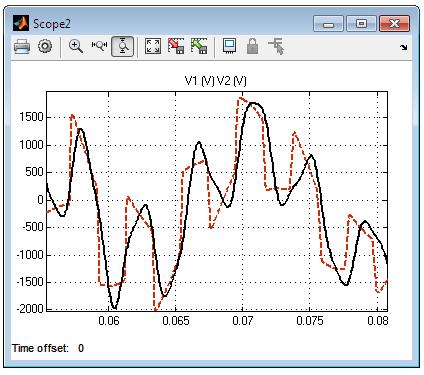Open scope Parameters gear icon
The height and width of the screenshot is (375, 424).
45,46
